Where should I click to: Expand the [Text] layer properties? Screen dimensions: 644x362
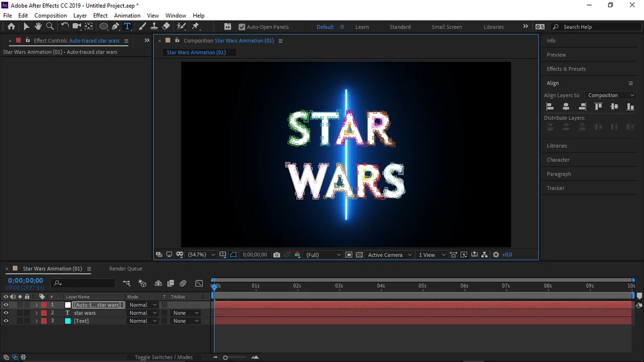36,321
